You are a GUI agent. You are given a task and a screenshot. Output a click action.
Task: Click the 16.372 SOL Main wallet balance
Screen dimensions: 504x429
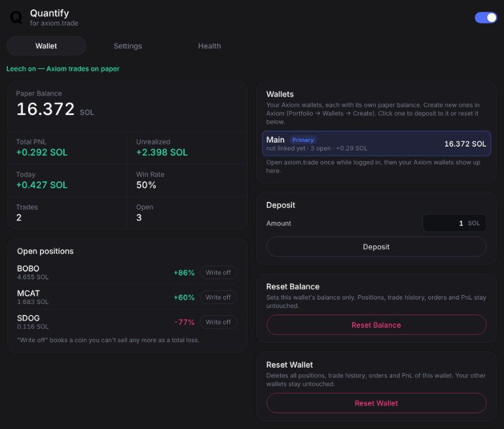tap(465, 144)
